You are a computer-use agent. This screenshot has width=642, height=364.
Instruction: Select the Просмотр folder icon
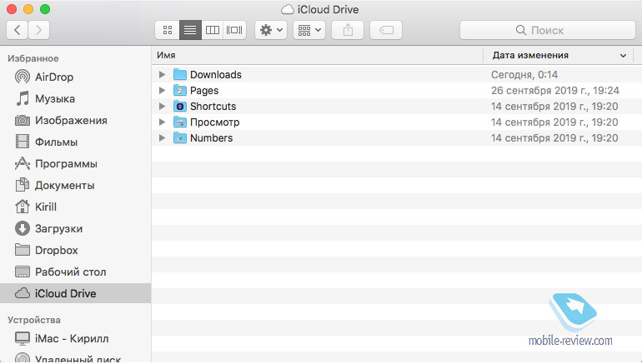click(x=180, y=122)
